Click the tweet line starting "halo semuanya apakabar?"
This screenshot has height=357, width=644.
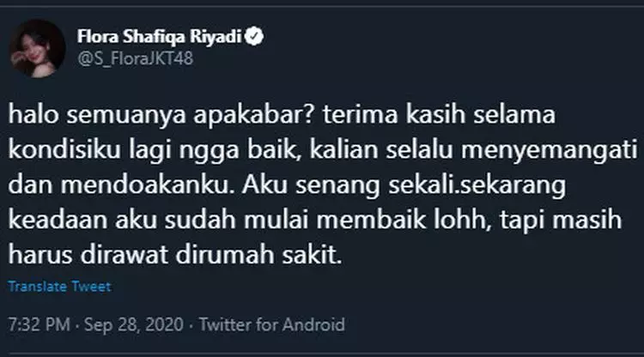coord(282,114)
